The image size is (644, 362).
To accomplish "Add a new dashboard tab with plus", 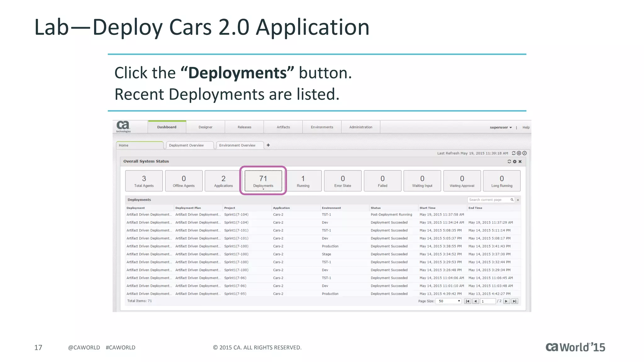I will (x=268, y=145).
